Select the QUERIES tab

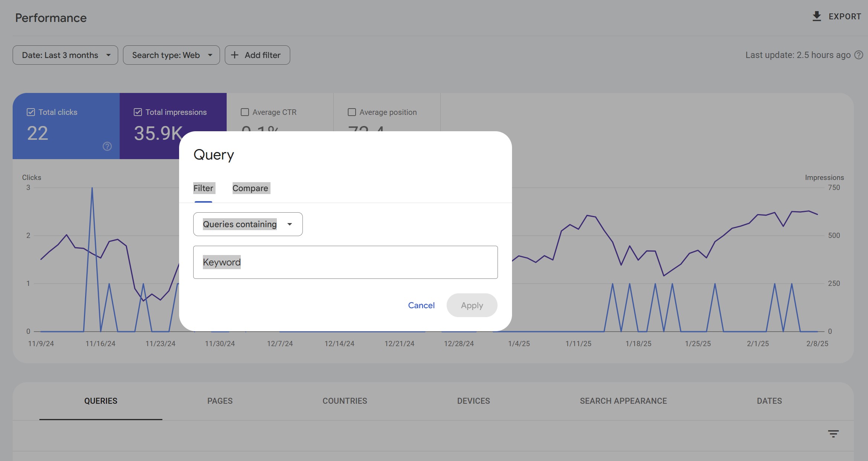pyautogui.click(x=101, y=401)
